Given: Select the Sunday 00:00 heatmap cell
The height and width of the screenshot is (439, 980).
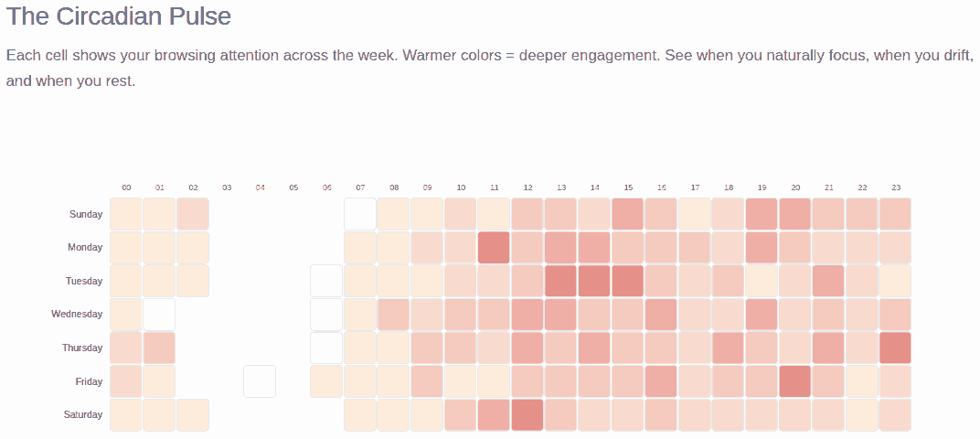Looking at the screenshot, I should point(126,214).
